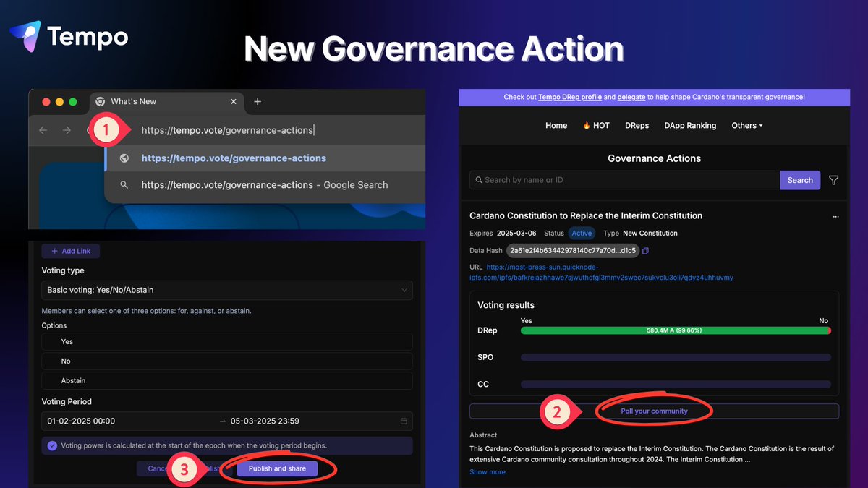Viewport: 868px width, 488px height.
Task: Choose the Google Search suggestion row
Action: coord(265,185)
